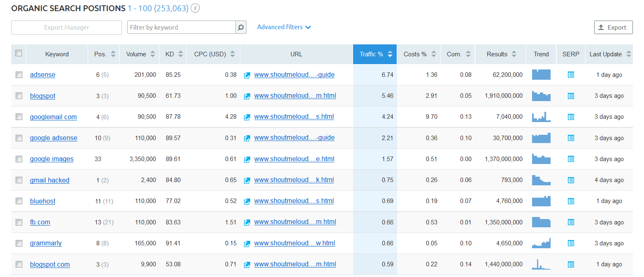The image size is (644, 277).
Task: Select the google adsense row checkbox
Action: (x=19, y=138)
